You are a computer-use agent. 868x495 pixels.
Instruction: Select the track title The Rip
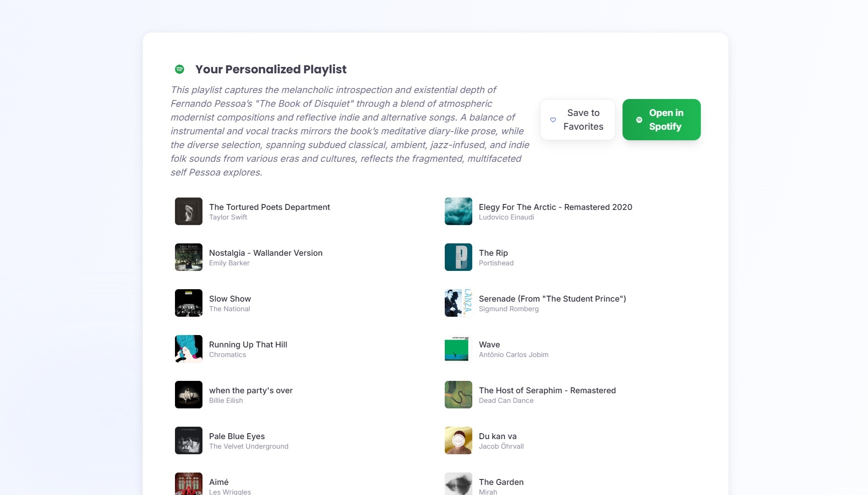493,253
